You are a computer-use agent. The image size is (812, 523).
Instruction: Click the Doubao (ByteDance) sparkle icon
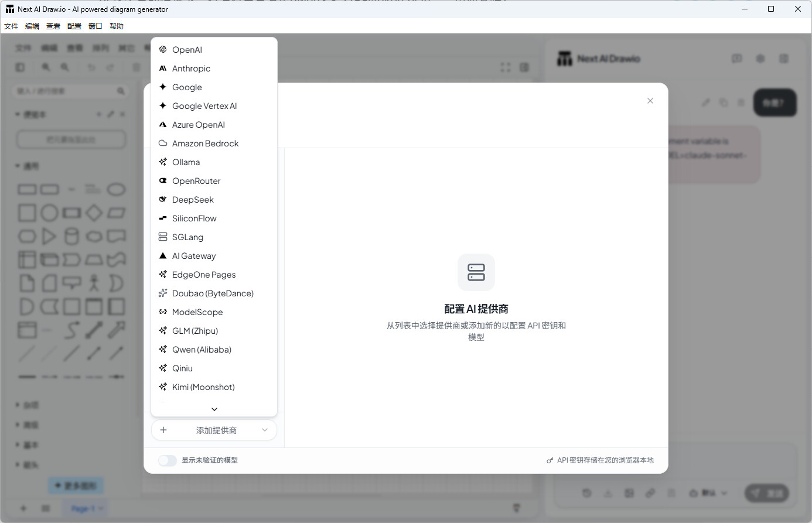[x=163, y=293]
